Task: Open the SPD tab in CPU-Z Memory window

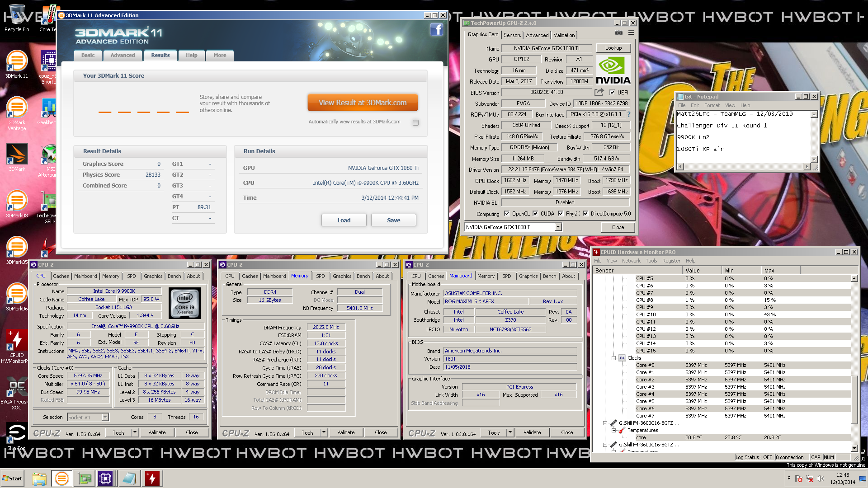Action: pyautogui.click(x=321, y=276)
